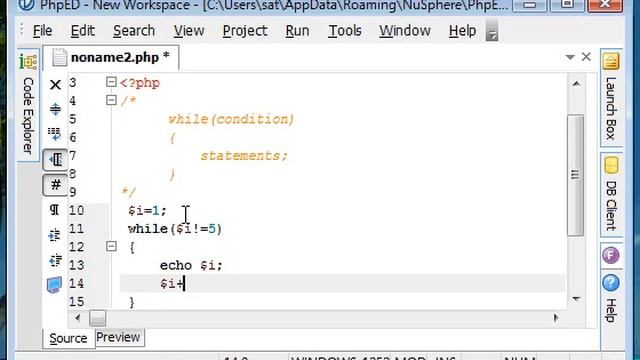Click the "$i+" code on line 14
This screenshot has height=360, width=640.
pos(172,284)
